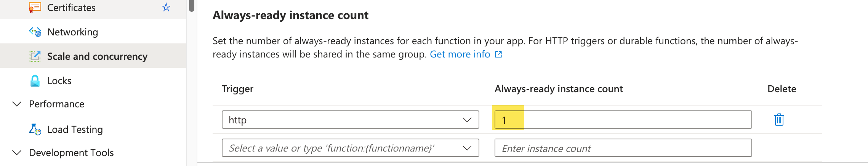Click external link icon beside Get more info
868x166 pixels.
(498, 54)
